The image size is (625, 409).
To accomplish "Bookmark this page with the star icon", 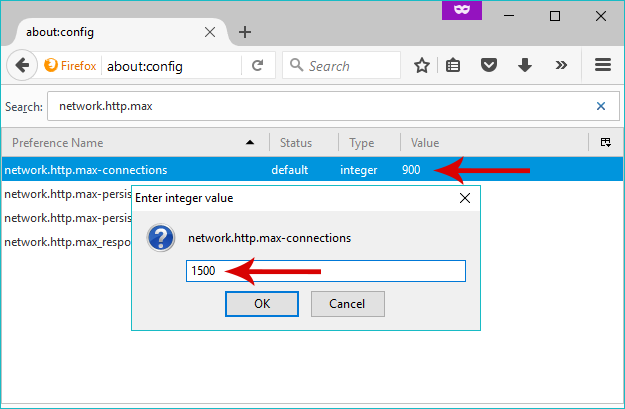I will (421, 65).
